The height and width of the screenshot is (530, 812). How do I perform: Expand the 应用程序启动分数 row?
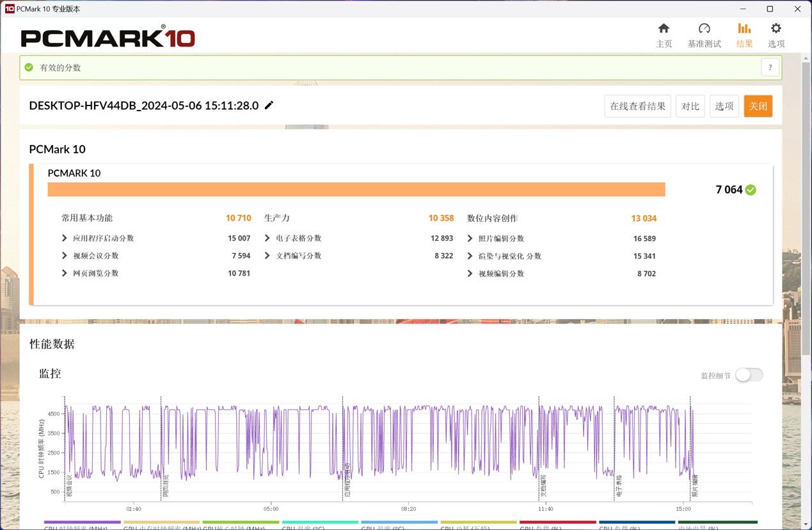[x=65, y=238]
